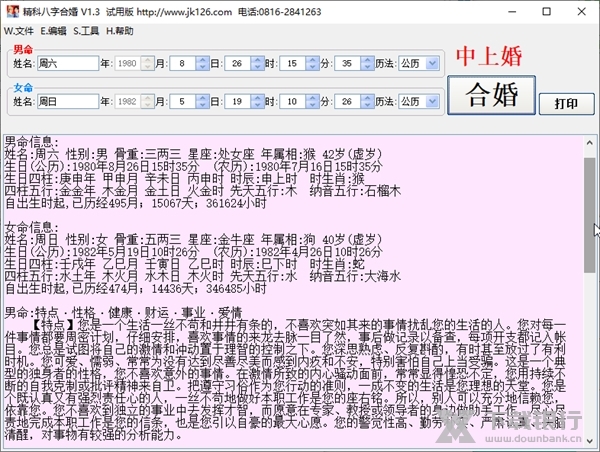The image size is (600, 452).
Task: Click the 男命 minute field showing 35
Action: pyautogui.click(x=347, y=63)
